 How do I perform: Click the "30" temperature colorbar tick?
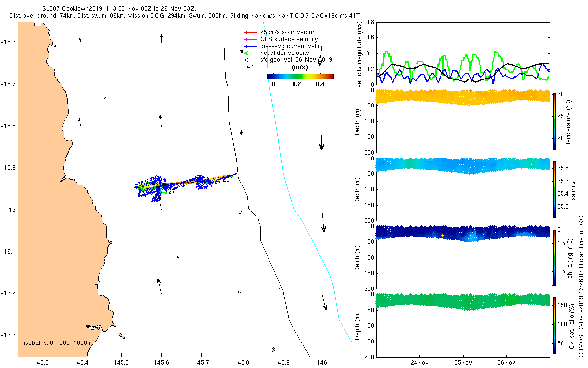coord(561,94)
